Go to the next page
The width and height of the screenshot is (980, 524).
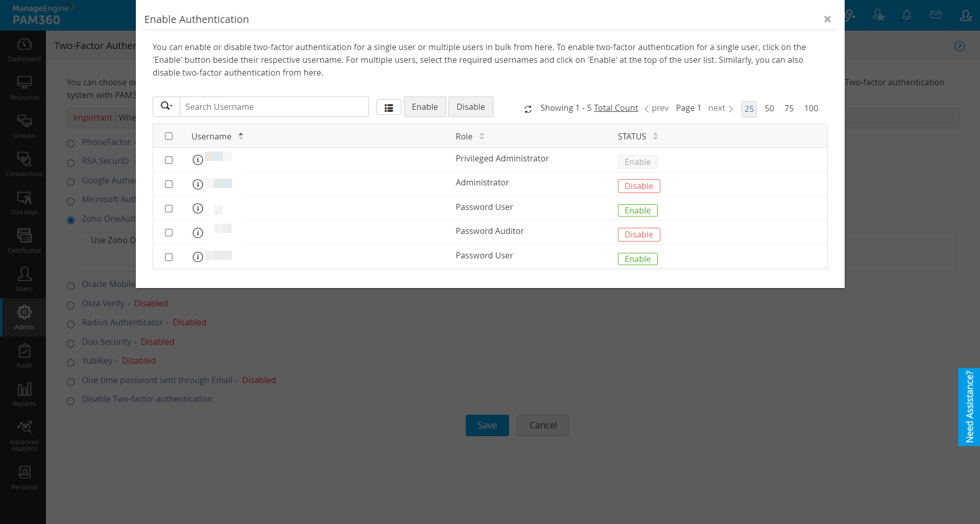pyautogui.click(x=721, y=108)
